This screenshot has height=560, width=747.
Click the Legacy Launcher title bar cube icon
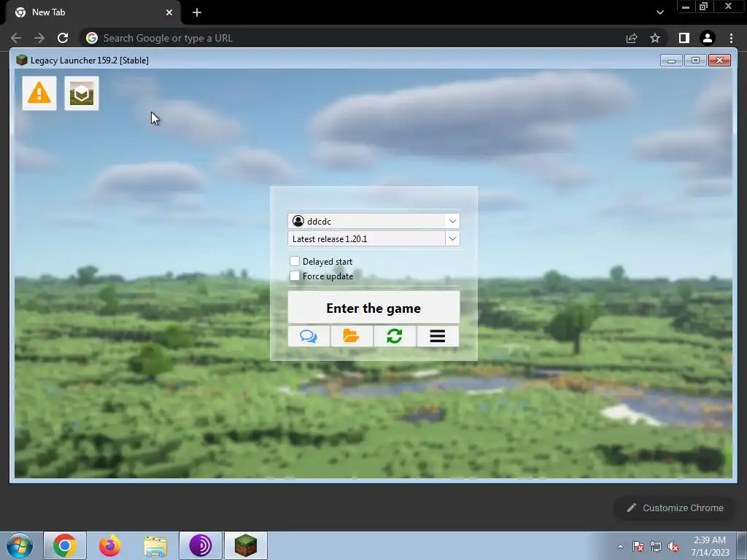[x=21, y=60]
